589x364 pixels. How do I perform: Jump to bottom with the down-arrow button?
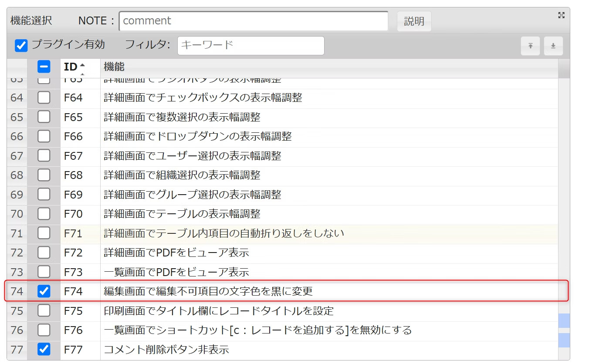[x=553, y=46]
